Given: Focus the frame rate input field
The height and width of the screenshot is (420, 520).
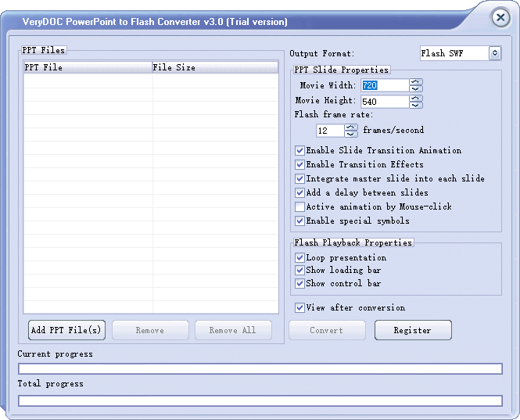Looking at the screenshot, I should [x=330, y=131].
